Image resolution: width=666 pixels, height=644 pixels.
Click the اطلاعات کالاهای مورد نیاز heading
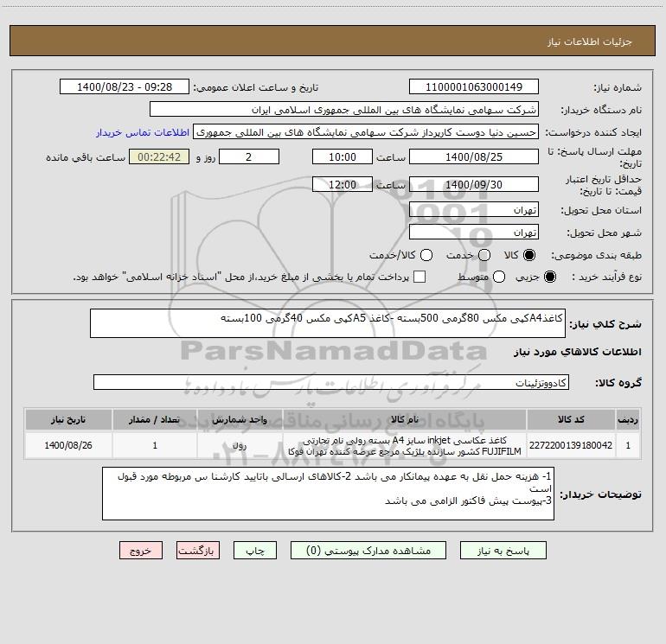578,352
